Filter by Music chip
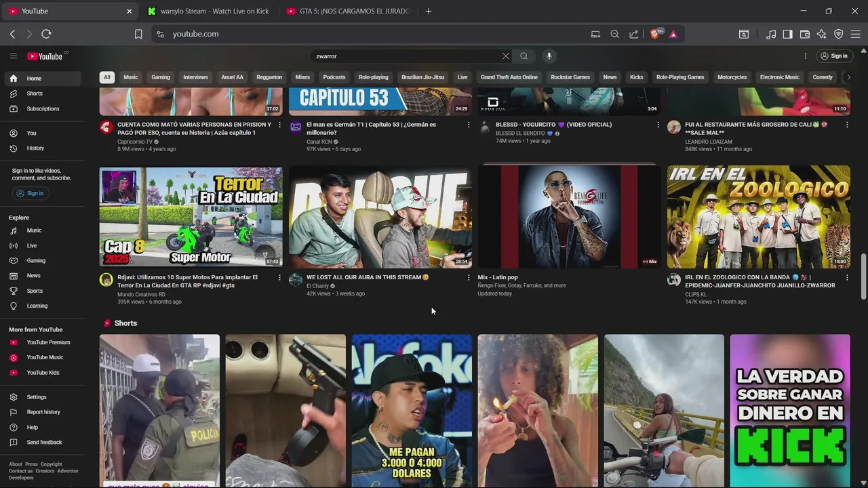This screenshot has height=488, width=868. click(x=131, y=77)
